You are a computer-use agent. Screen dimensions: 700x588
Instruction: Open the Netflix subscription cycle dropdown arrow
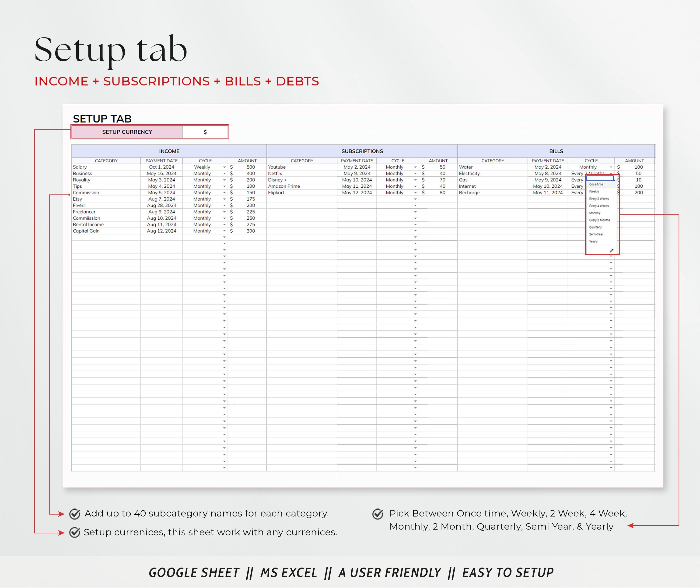click(415, 174)
